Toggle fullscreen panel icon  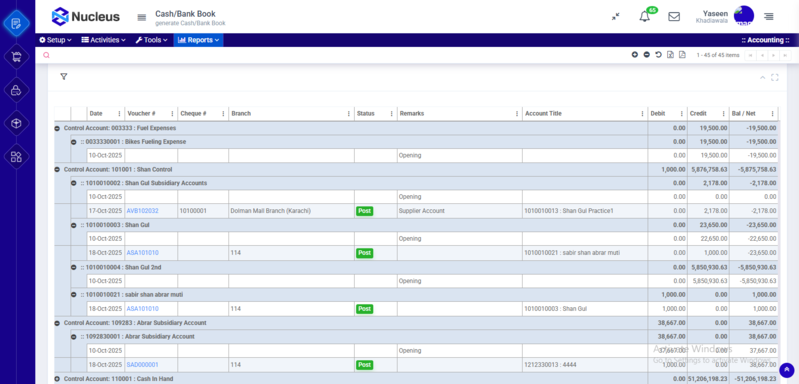[775, 77]
